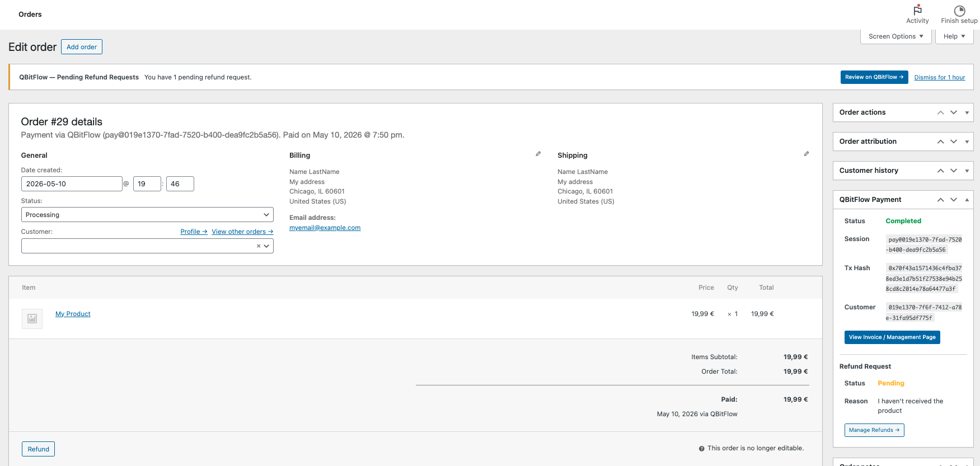
Task: Click the Customer ID code value
Action: [924, 312]
